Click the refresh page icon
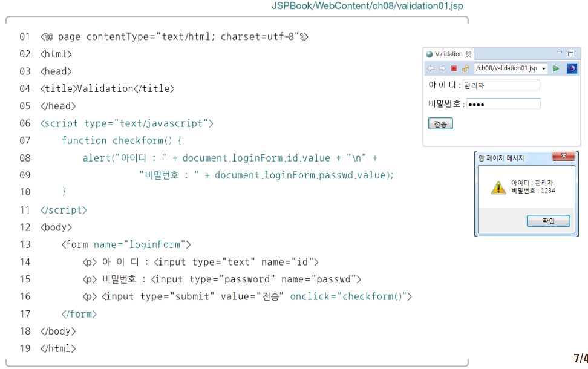588x369 pixels. (x=466, y=68)
